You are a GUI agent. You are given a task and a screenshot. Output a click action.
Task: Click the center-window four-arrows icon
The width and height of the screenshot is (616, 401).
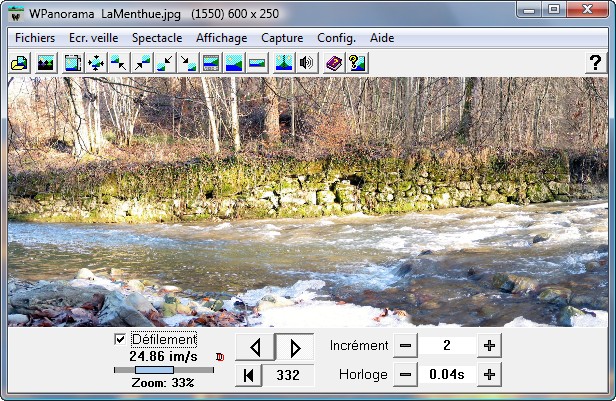[x=96, y=63]
